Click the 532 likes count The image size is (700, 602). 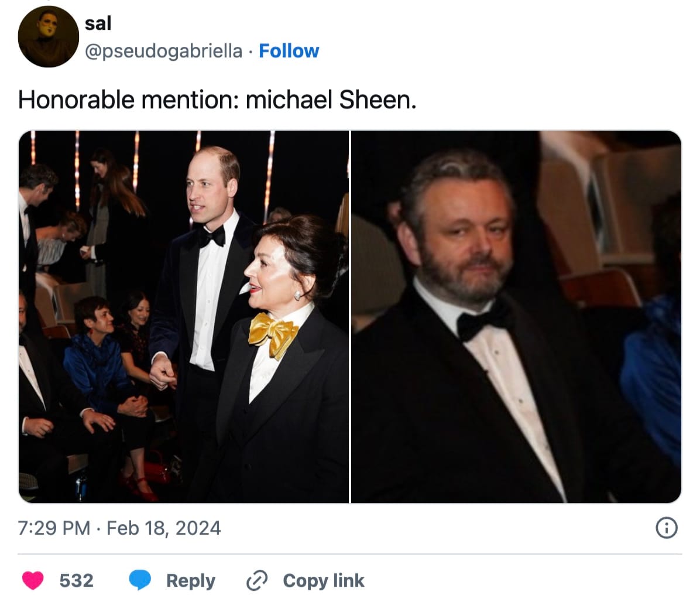click(x=76, y=580)
